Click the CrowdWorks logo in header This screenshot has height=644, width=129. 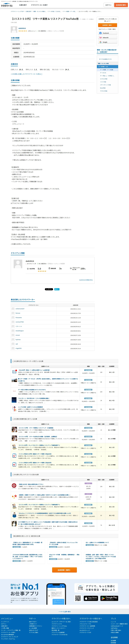7,5
